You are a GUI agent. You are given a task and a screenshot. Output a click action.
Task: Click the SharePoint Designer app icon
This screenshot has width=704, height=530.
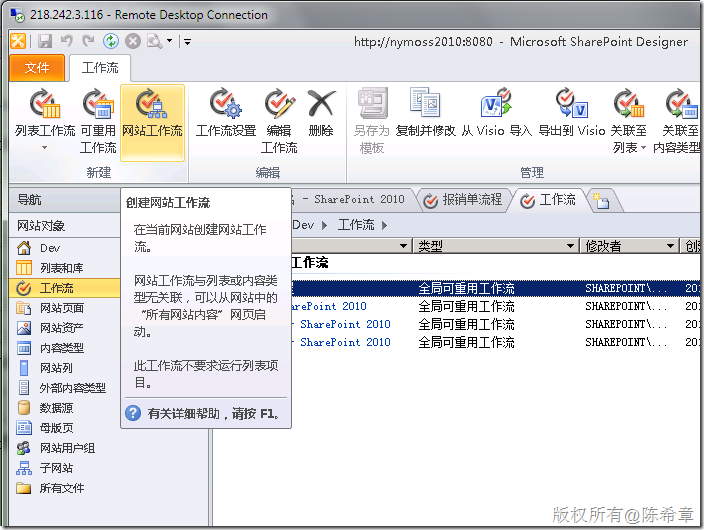[x=18, y=41]
